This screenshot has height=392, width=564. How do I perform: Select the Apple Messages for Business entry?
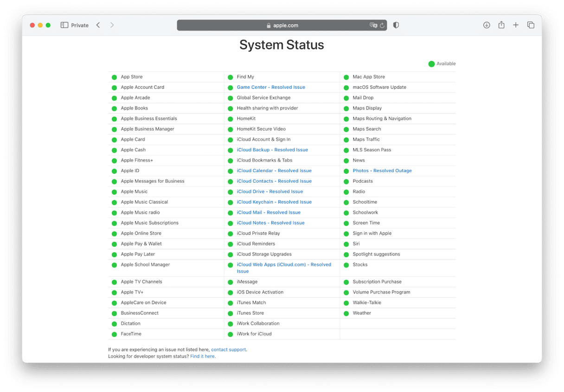pos(153,181)
